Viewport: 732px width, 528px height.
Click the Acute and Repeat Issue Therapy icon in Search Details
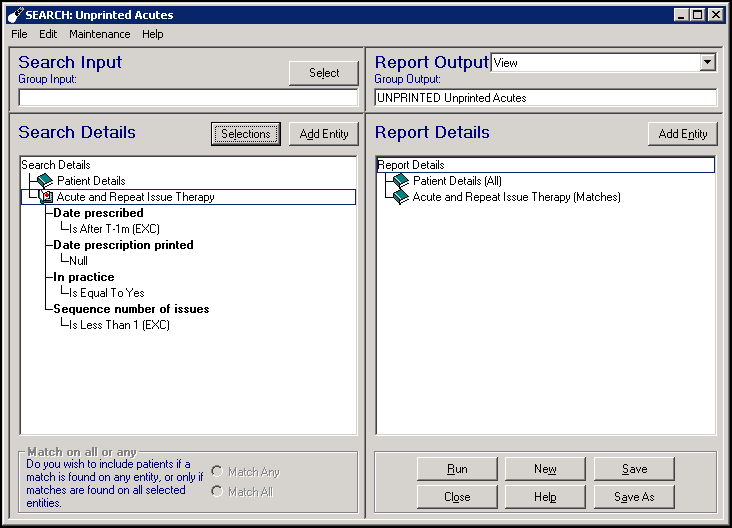[46, 197]
